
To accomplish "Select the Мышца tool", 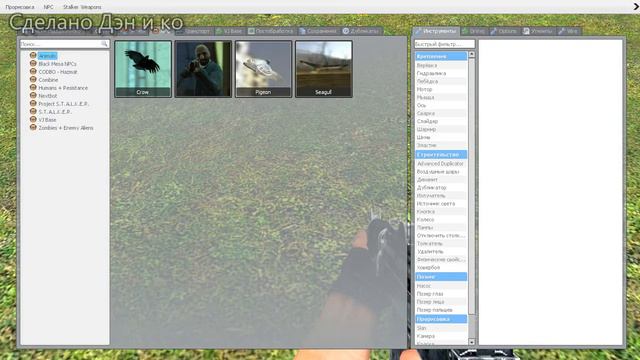I will click(x=441, y=98).
